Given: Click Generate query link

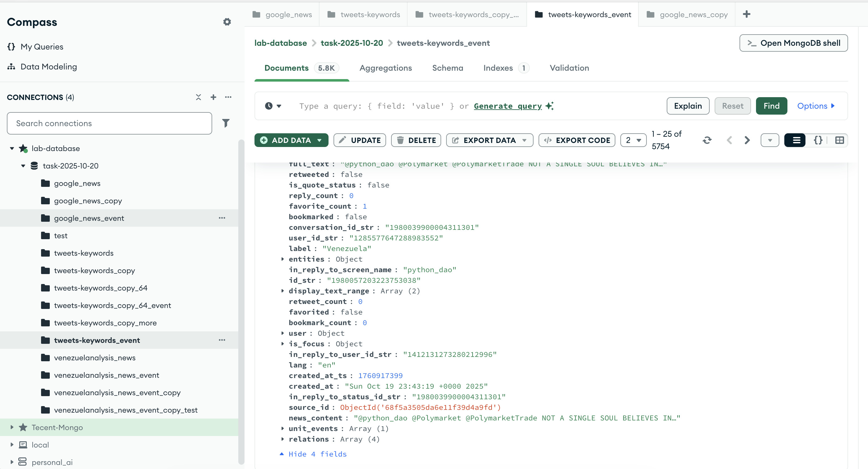Looking at the screenshot, I should tap(507, 106).
